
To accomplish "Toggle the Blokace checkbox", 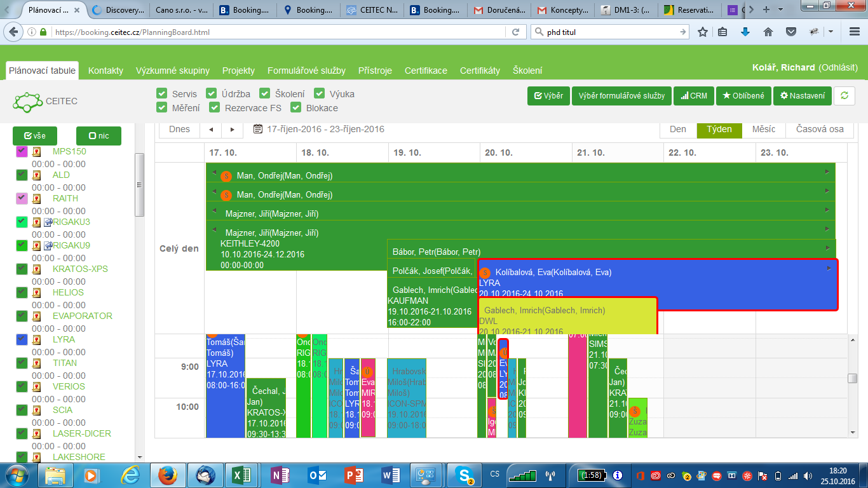I will coord(295,107).
